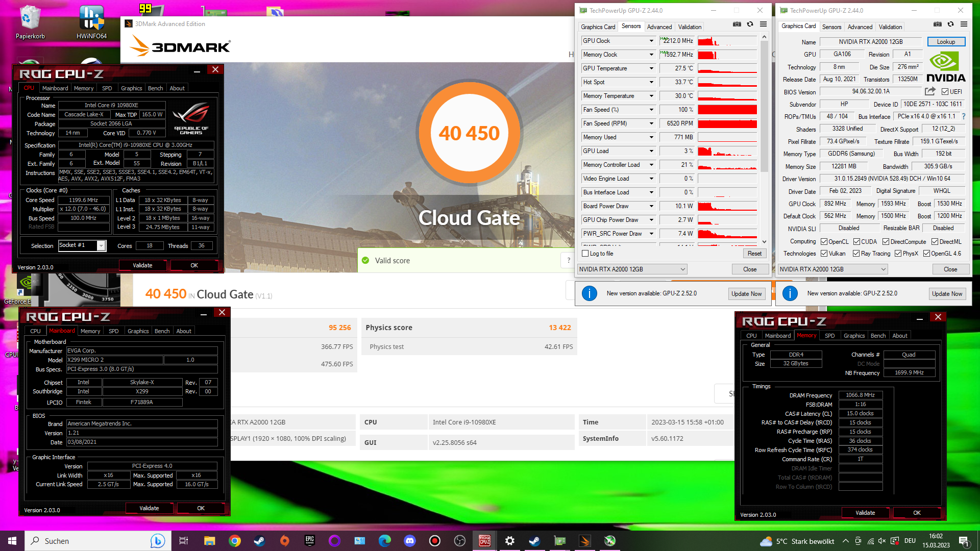Open the GPU Temperature sensor dropdown
Image resolution: width=980 pixels, height=551 pixels.
(651, 68)
